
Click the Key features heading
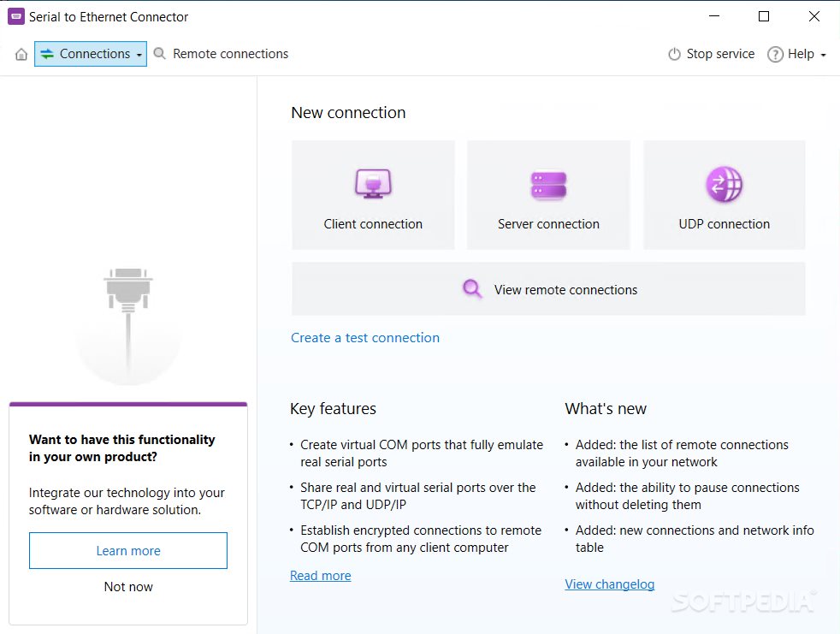pos(334,408)
